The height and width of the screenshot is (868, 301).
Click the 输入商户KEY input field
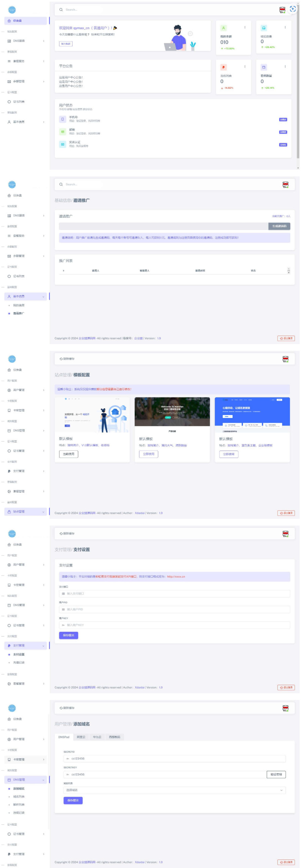(x=174, y=625)
